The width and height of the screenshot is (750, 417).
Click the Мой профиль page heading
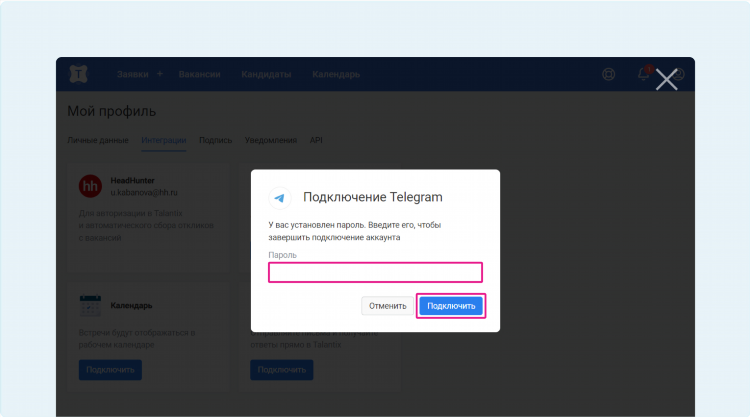[111, 111]
